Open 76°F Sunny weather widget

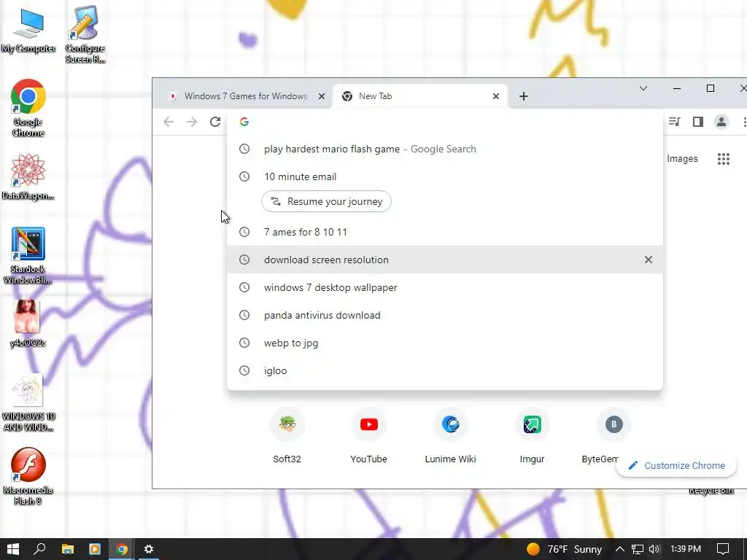pyautogui.click(x=564, y=549)
